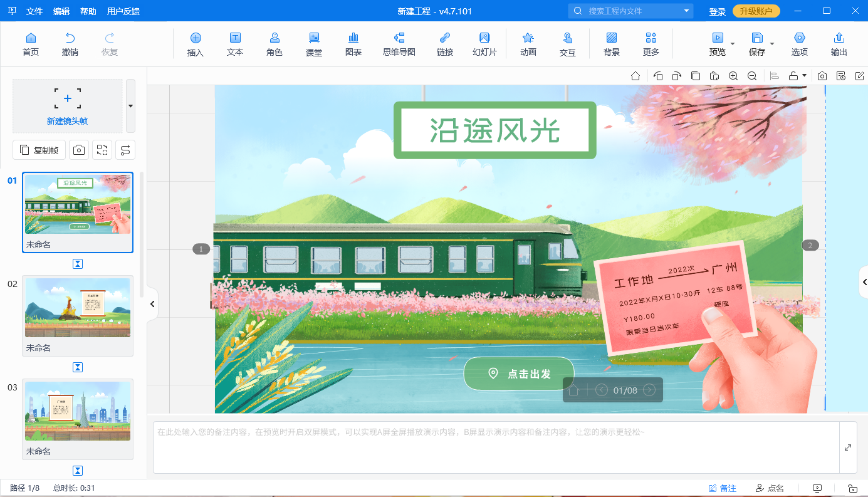Open the search box dropdown arrow
Viewport: 868px width, 497px height.
(687, 11)
